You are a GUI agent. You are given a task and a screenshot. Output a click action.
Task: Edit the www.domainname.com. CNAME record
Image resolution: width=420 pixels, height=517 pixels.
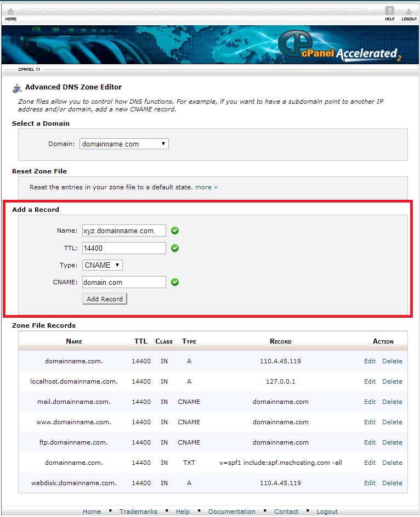(370, 422)
